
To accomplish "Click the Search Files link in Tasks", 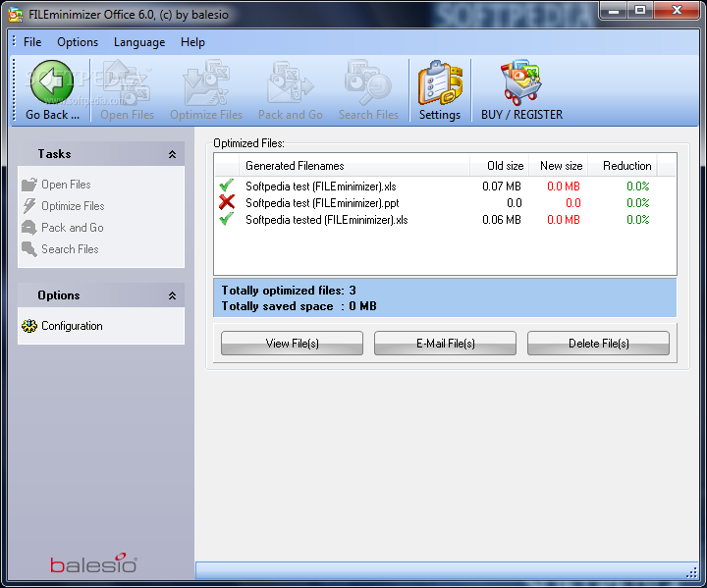I will [x=70, y=249].
